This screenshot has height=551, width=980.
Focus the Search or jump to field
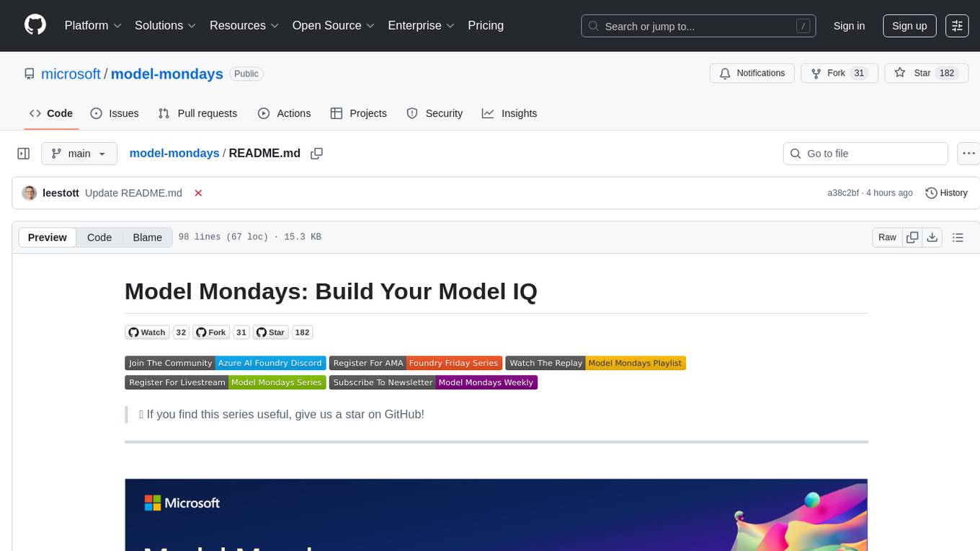[698, 26]
